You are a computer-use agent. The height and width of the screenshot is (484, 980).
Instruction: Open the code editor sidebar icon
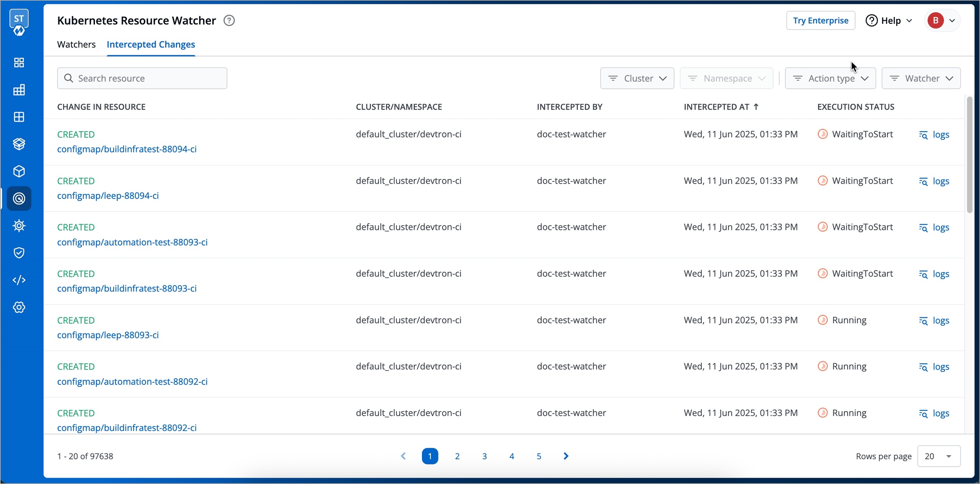tap(19, 280)
